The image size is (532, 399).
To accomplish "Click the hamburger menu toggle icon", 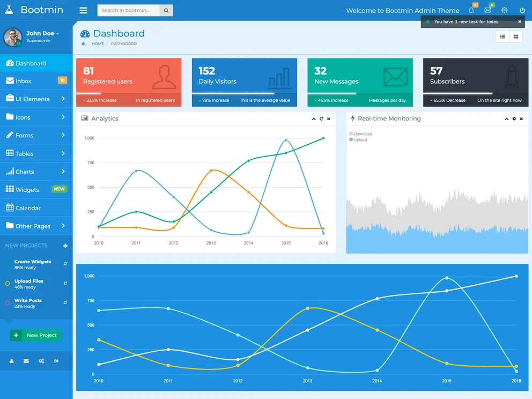I will 83,10.
